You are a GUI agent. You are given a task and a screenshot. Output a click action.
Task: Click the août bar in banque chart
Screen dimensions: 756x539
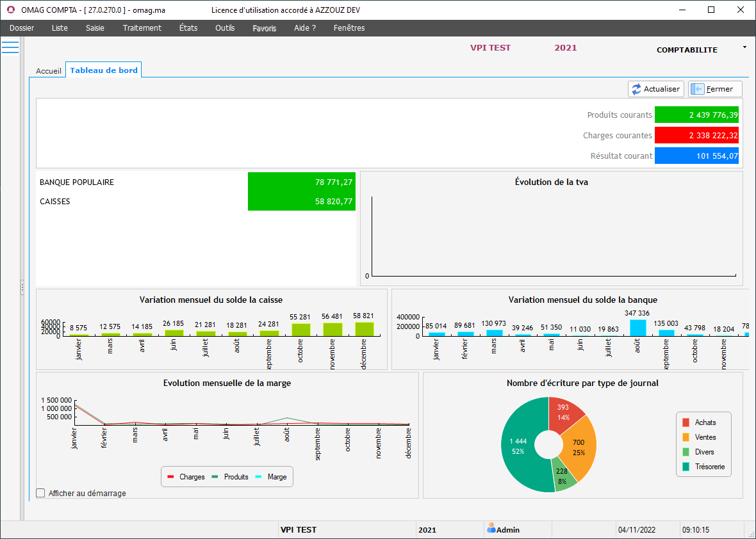pyautogui.click(x=637, y=328)
